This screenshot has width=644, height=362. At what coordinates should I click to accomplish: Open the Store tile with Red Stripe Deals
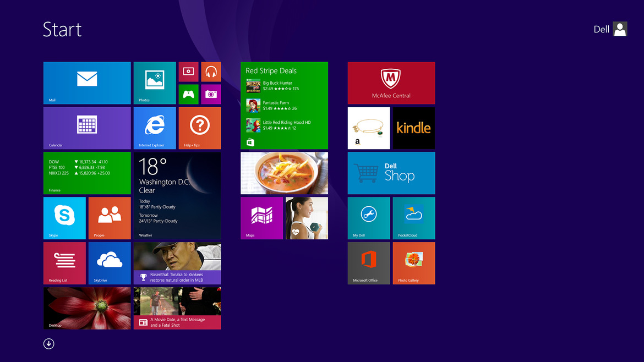(284, 106)
